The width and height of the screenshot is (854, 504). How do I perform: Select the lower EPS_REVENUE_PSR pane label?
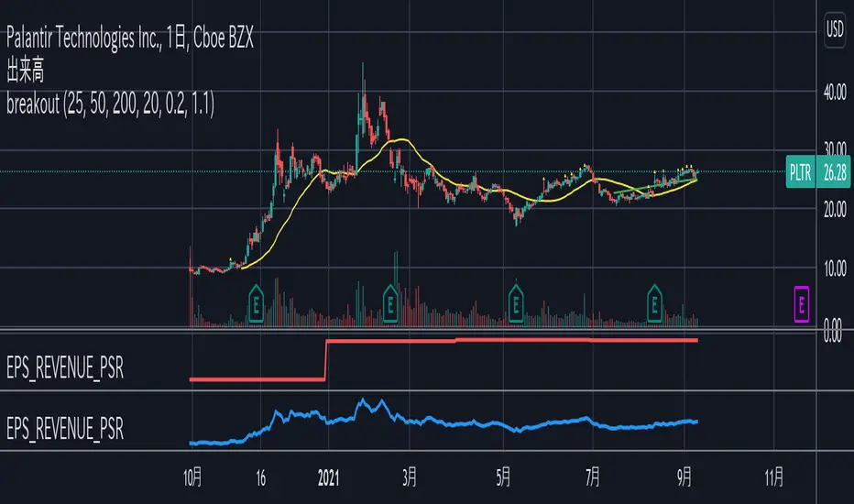pyautogui.click(x=65, y=428)
